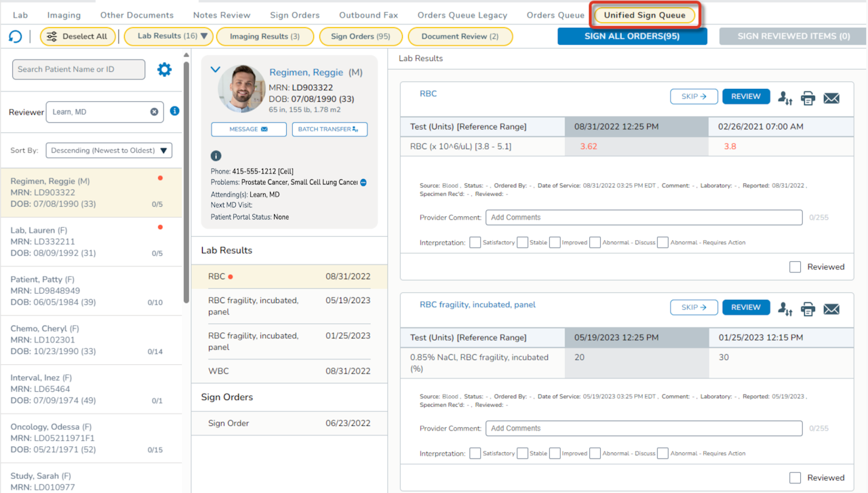This screenshot has width=868, height=493.
Task: Switch to the Outbound Fax tab
Action: tap(367, 15)
